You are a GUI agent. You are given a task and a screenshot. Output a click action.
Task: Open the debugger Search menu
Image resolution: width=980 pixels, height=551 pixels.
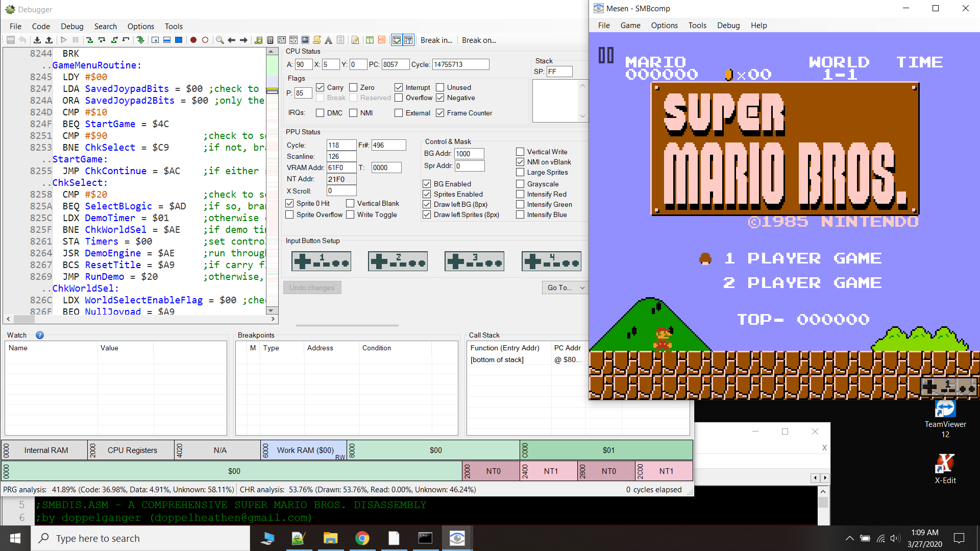click(105, 26)
